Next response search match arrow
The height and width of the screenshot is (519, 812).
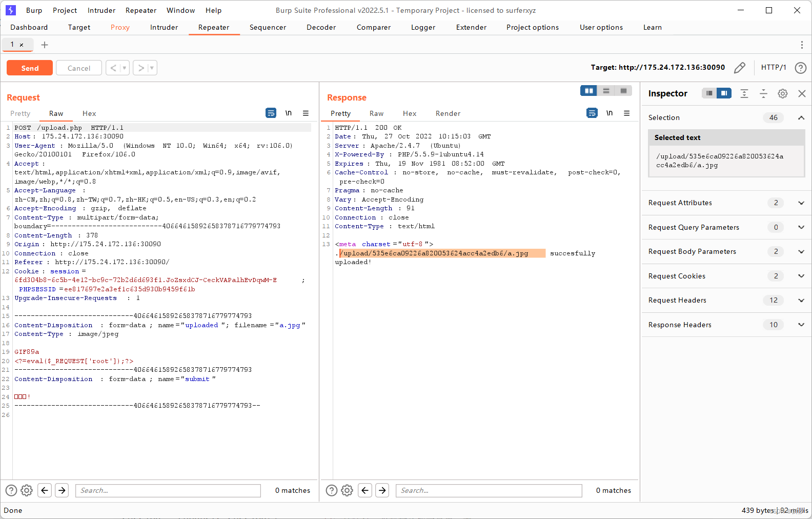coord(382,490)
